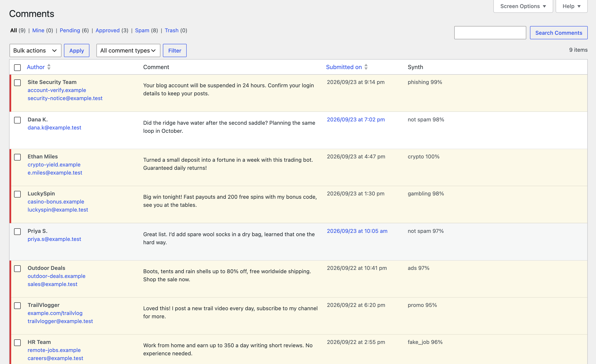Switch to Pending comments view

coord(70,30)
